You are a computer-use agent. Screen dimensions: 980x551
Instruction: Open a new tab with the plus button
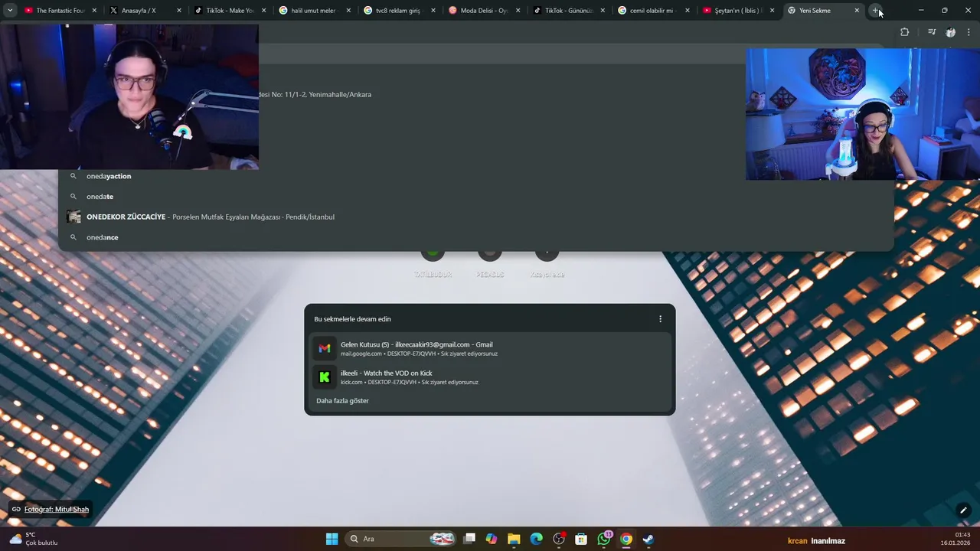click(875, 11)
